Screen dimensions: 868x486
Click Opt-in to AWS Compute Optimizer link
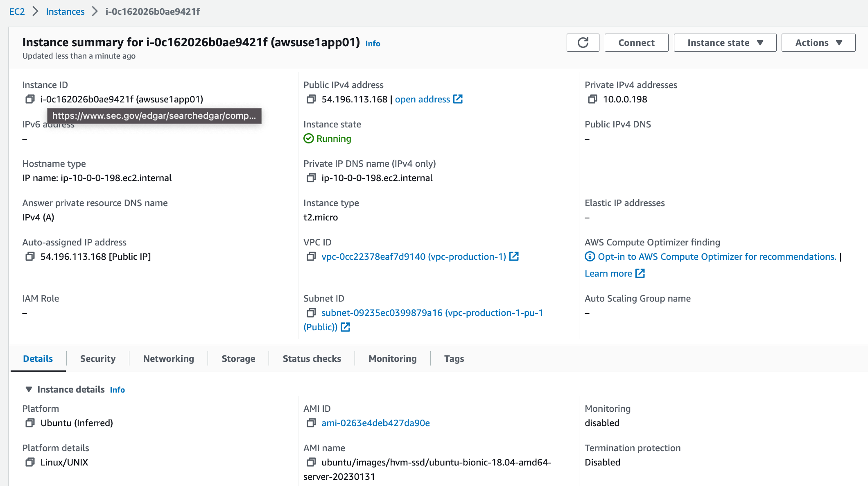click(x=717, y=257)
